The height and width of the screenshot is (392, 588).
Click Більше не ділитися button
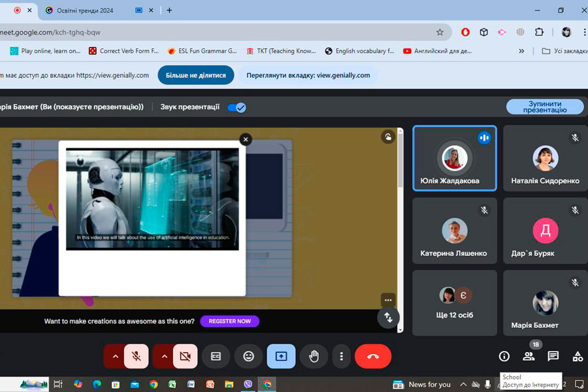point(195,75)
